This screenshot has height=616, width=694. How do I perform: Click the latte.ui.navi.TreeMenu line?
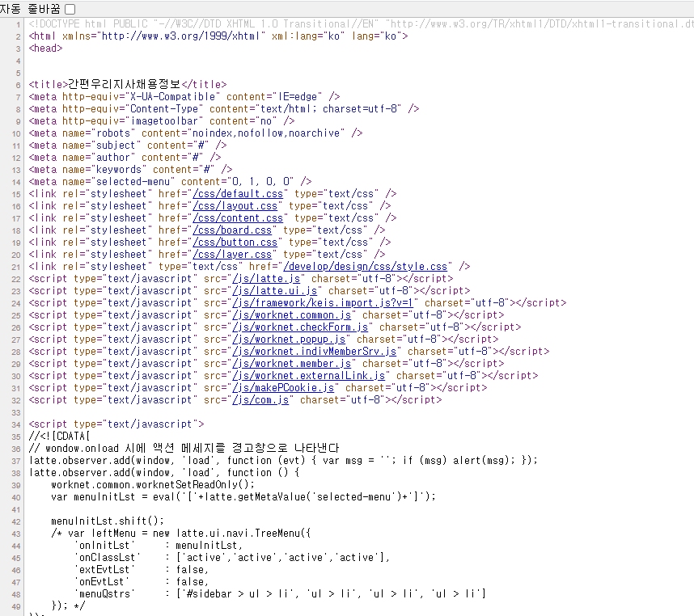[181, 533]
